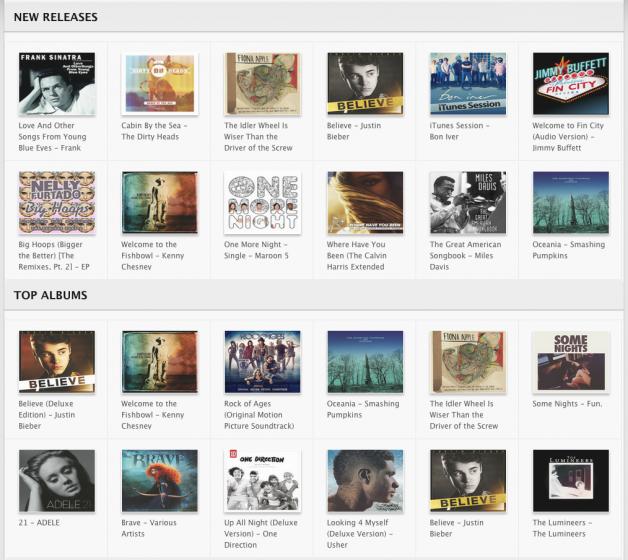Click the Bon Iver iTunes Session artwork

pos(468,84)
